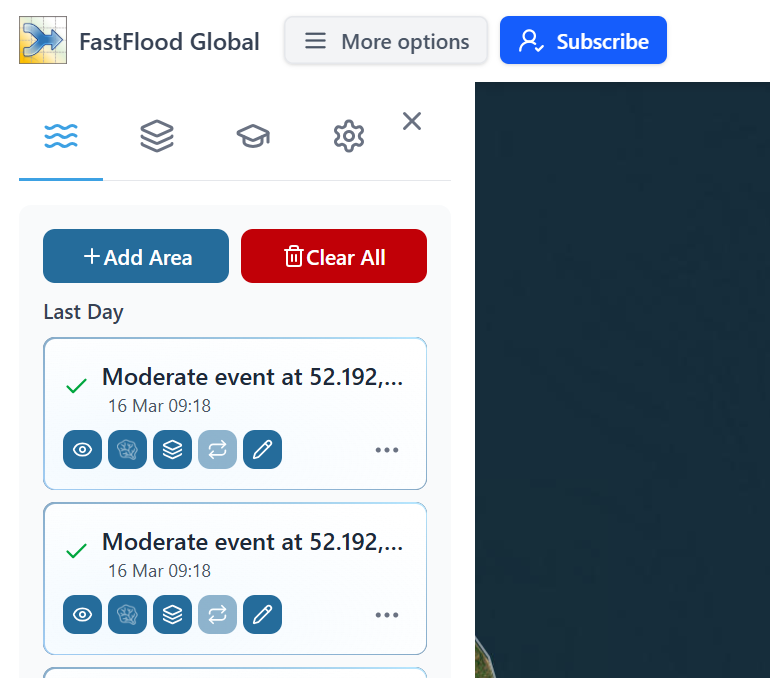Expand three-dot menu of second event card
The width and height of the screenshot is (770, 678).
click(x=387, y=615)
